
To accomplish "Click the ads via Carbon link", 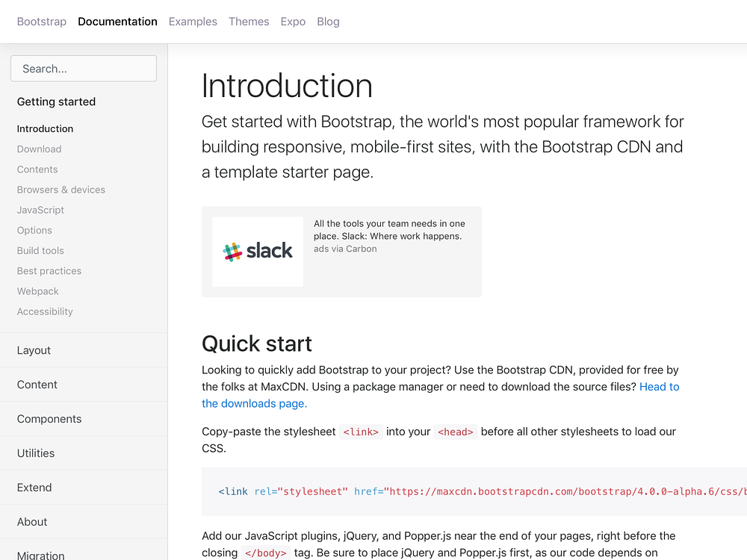I will tap(345, 249).
